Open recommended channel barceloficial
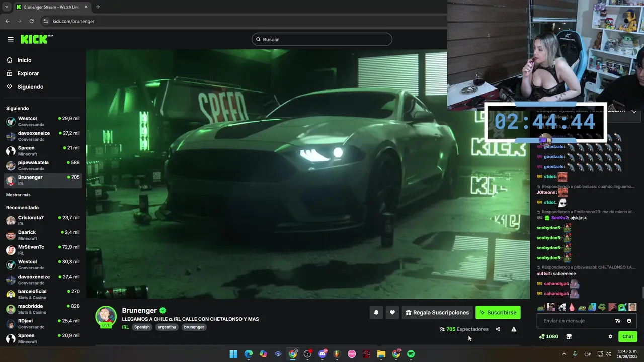Viewport: 644px width, 362px height. 43,294
